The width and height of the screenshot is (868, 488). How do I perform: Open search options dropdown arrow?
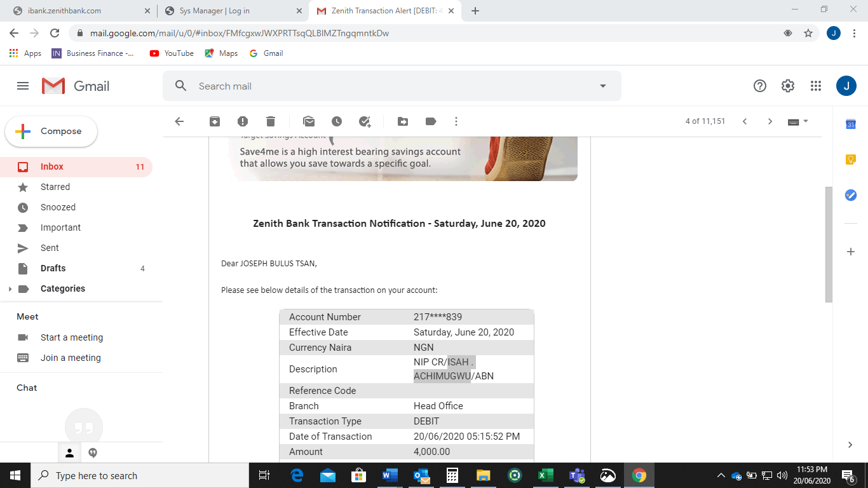pos(603,86)
